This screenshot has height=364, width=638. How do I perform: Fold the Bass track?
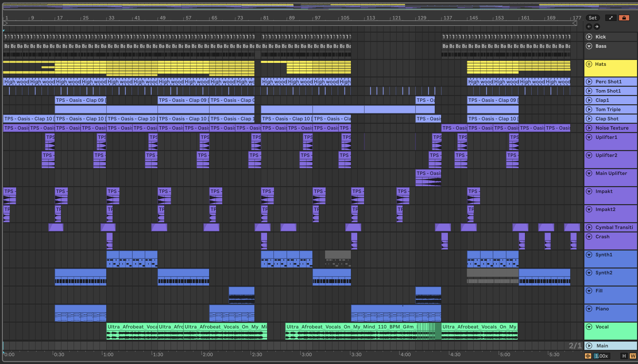coord(589,46)
